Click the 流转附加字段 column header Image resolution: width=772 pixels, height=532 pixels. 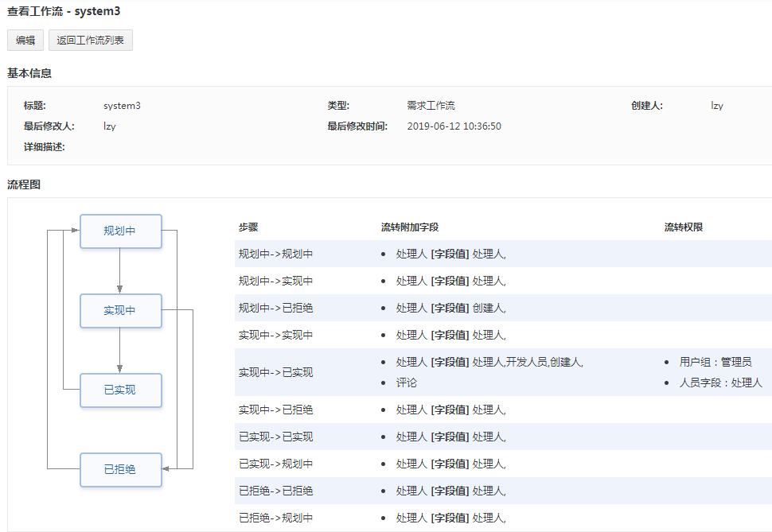[410, 227]
